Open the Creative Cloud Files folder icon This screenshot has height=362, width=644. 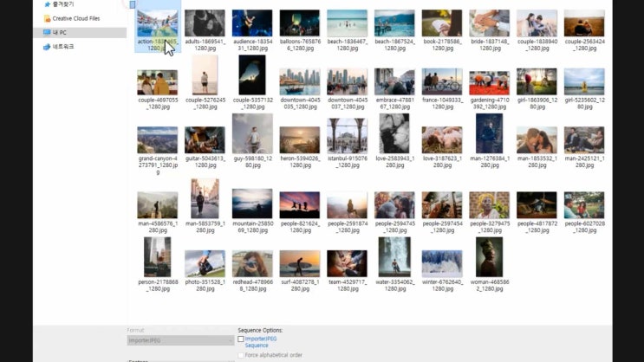(47, 18)
